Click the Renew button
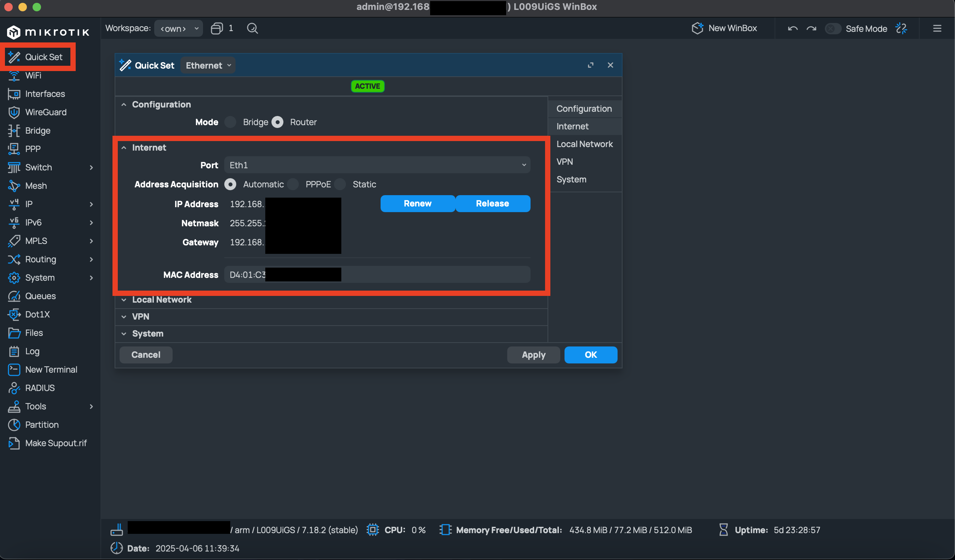The image size is (955, 560). pos(417,204)
